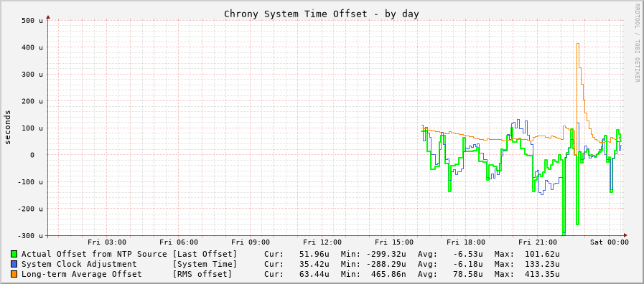Click the "Long-term Average Offset" legend label
The height and width of the screenshot is (284, 644).
[81, 274]
